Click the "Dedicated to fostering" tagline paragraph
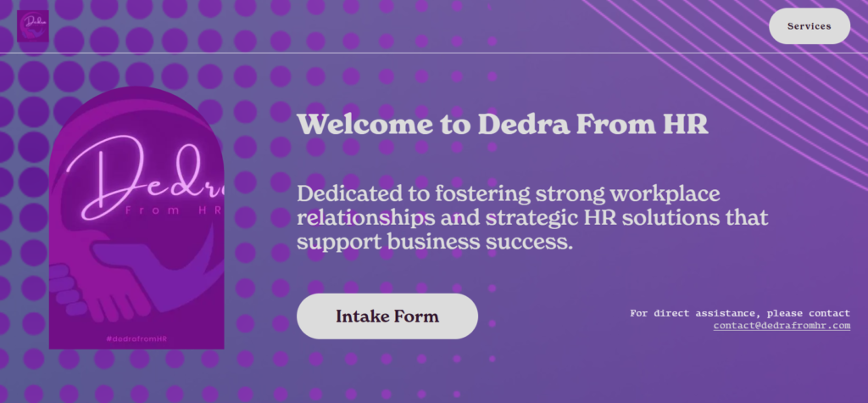 pyautogui.click(x=532, y=216)
